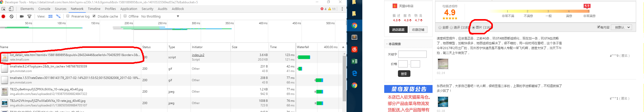Sort requests by the Size column
This screenshot has height=112, width=644.
250,47
